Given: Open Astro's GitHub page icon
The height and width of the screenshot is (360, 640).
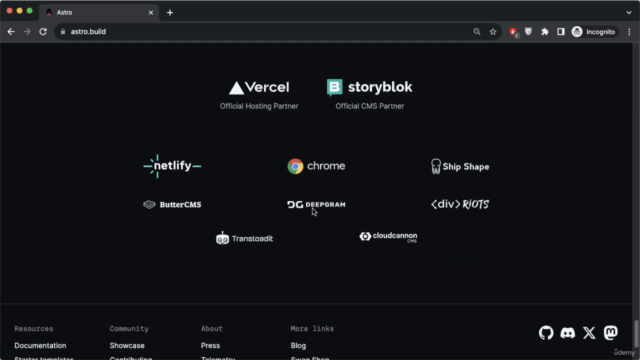Looking at the screenshot, I should click(546, 333).
